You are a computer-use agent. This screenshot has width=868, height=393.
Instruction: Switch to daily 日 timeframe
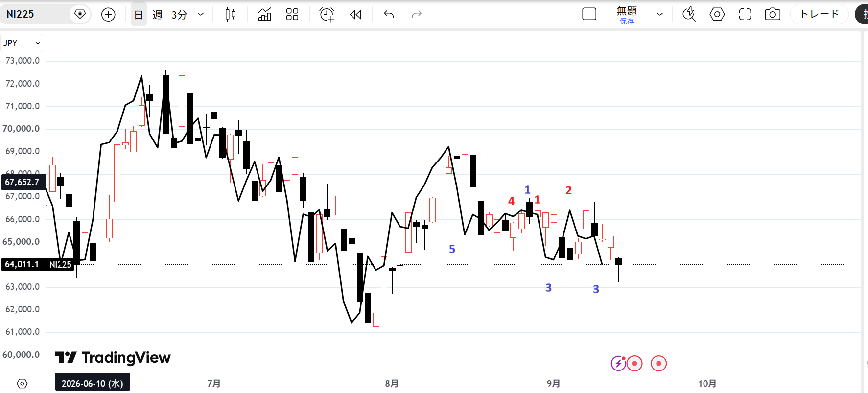139,15
